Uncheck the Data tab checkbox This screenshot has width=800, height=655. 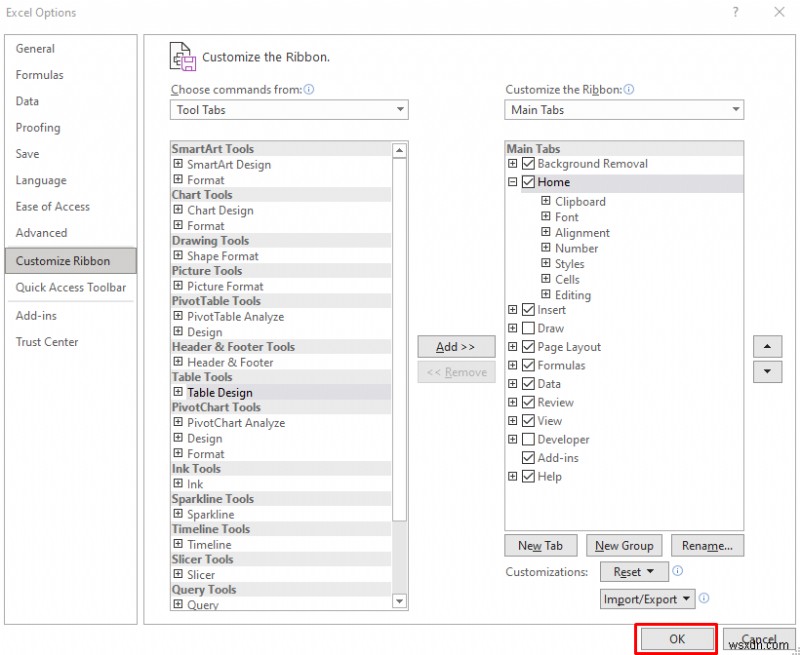click(x=528, y=384)
